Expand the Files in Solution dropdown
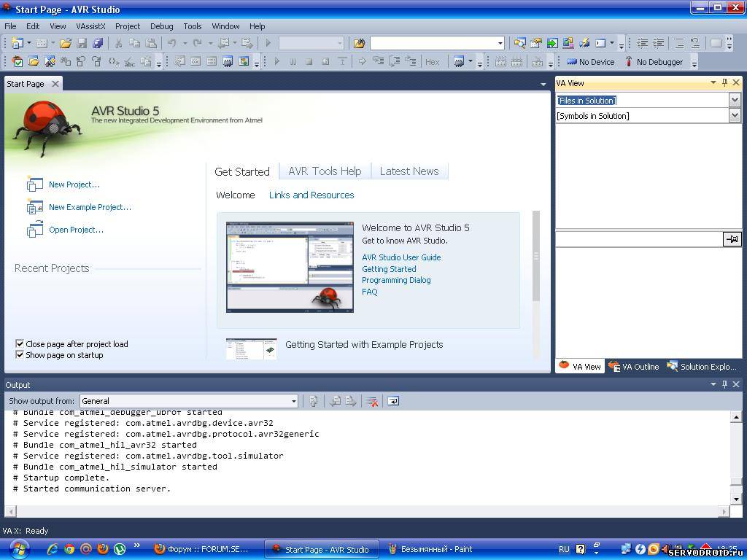 tap(735, 100)
